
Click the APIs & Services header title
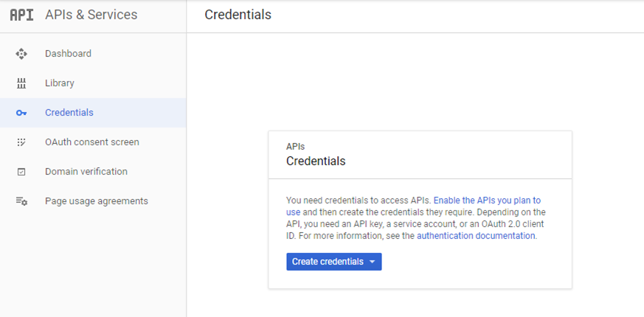click(91, 15)
